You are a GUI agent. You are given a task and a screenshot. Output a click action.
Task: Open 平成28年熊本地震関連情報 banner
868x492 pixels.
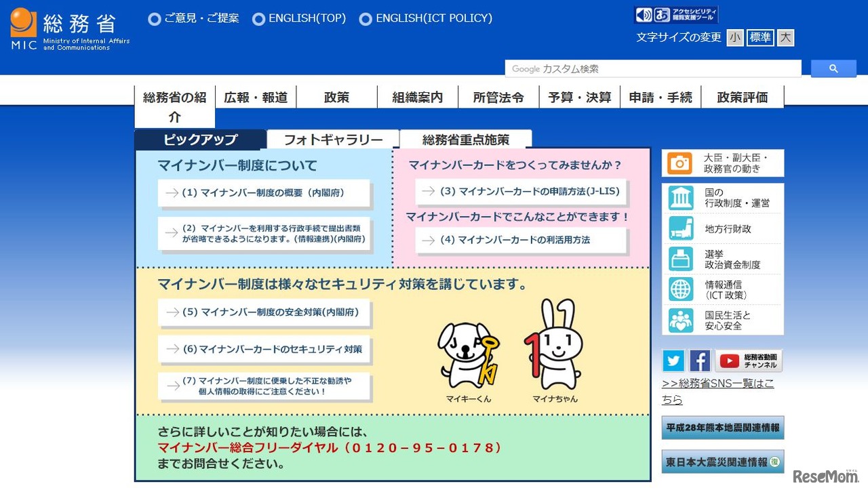pos(722,428)
